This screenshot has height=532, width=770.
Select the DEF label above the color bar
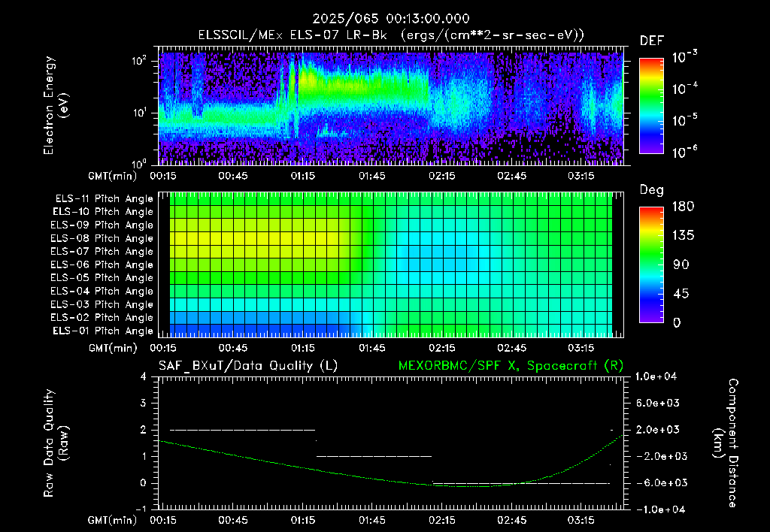click(x=652, y=41)
